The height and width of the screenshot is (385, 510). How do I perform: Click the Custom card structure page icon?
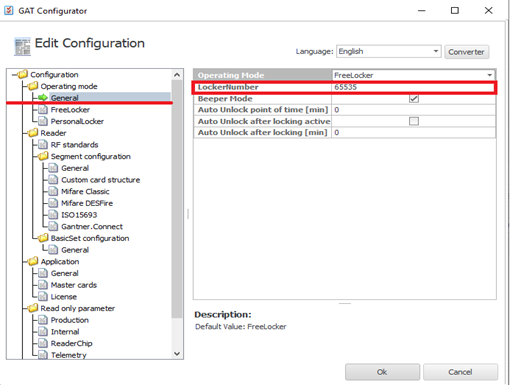click(x=53, y=180)
